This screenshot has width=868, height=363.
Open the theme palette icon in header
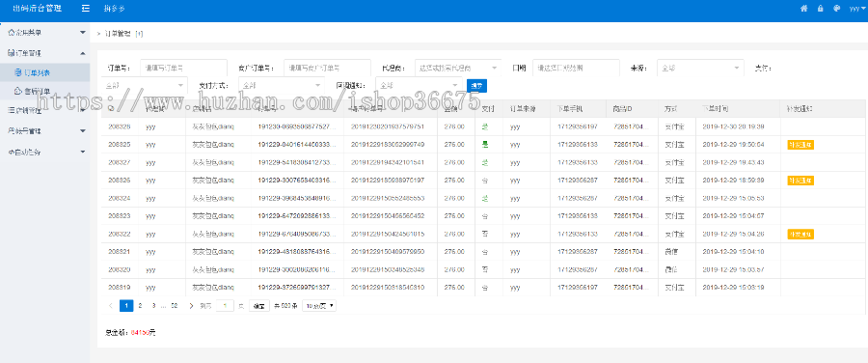[836, 9]
